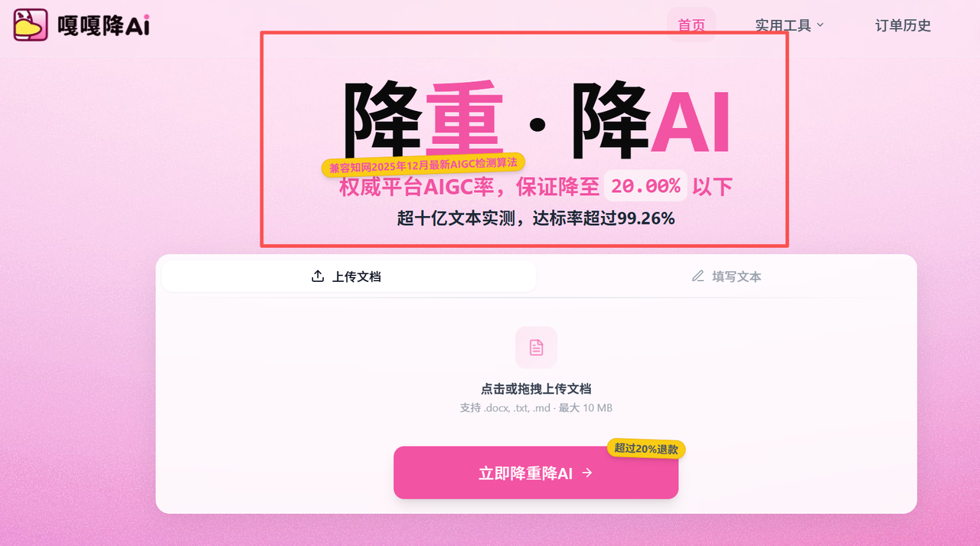Click the pencil icon beside 填写文本
Viewport: 980px width, 546px height.
coord(697,276)
